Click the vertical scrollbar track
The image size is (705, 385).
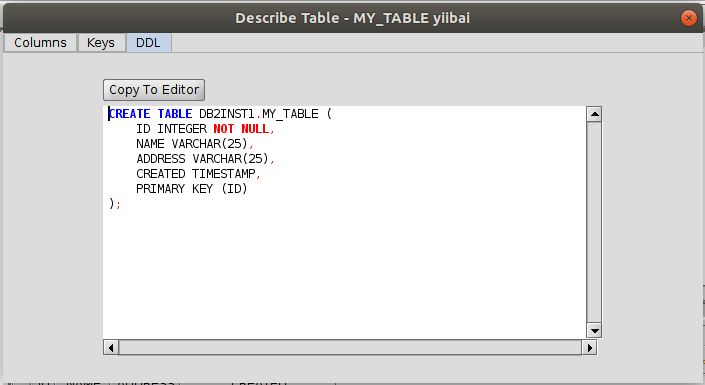click(x=594, y=222)
